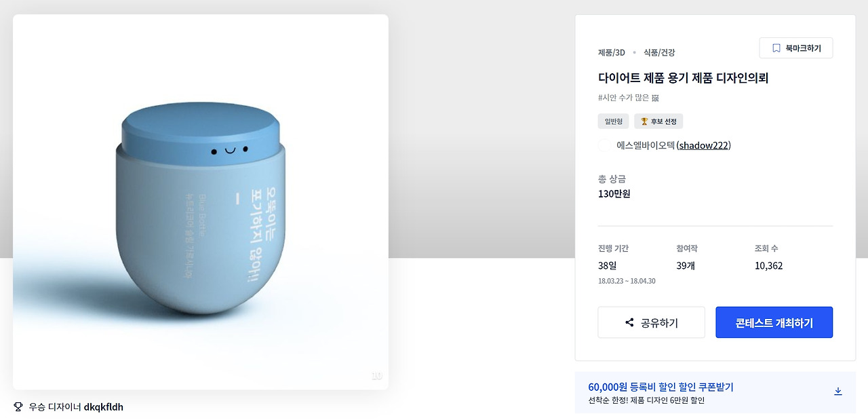Screen dimensions: 868x420
Task: Click the 에스엘바이오텍 profile avatar circle
Action: (605, 145)
